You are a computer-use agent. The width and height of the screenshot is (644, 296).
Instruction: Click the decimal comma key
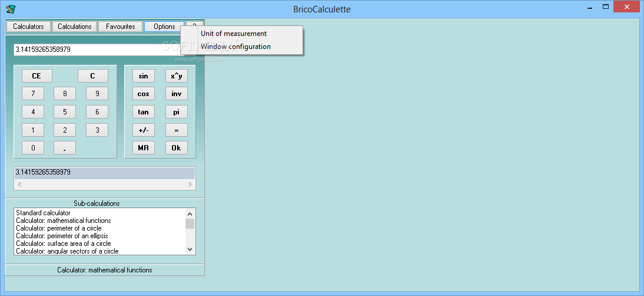(x=65, y=148)
